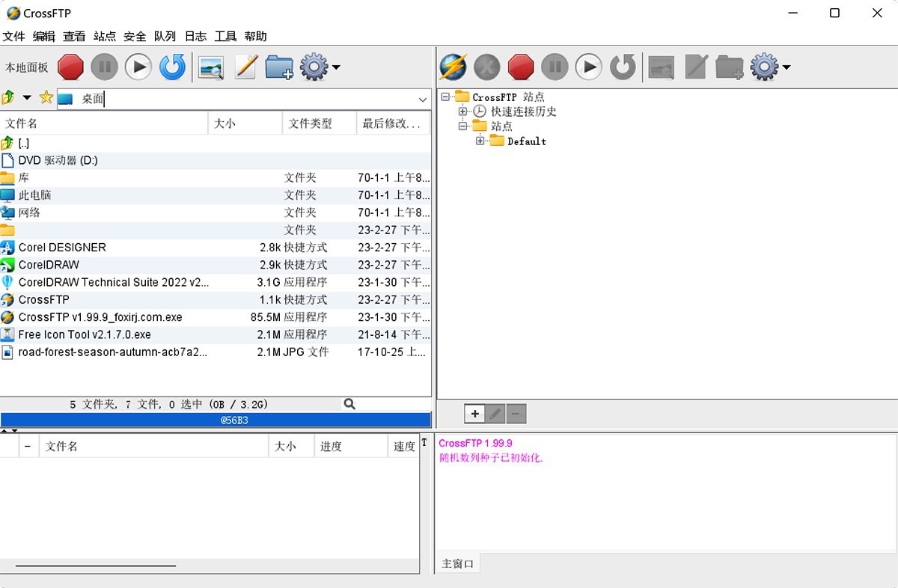Click the up directory folder icon with arrow
The height and width of the screenshot is (588, 898).
tap(10, 97)
